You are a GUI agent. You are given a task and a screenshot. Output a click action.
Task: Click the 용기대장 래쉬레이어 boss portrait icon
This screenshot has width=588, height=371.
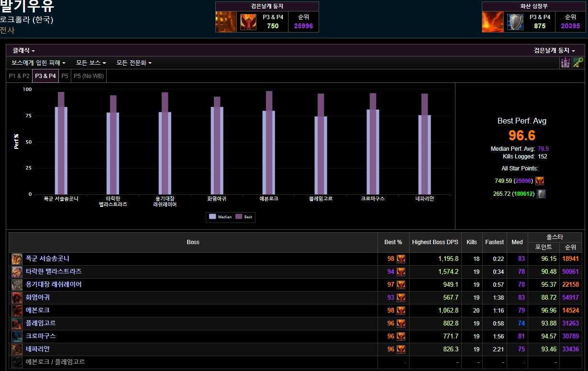point(17,285)
